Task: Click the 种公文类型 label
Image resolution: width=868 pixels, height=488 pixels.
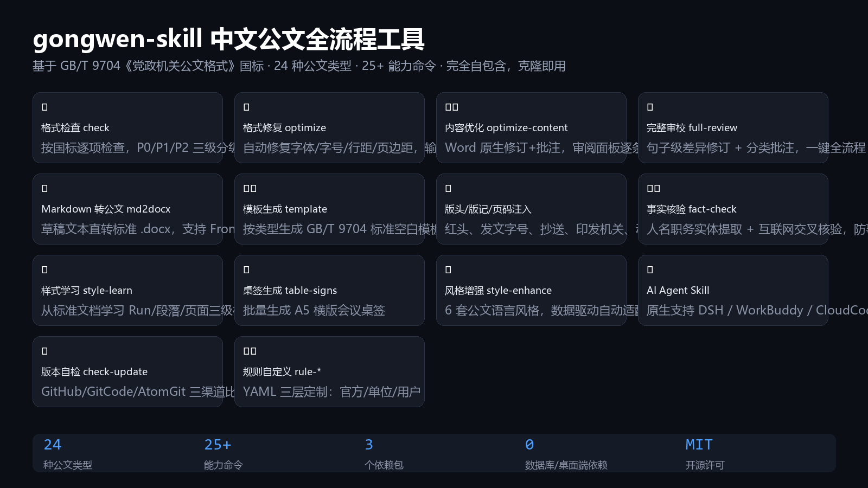Action: 68,465
